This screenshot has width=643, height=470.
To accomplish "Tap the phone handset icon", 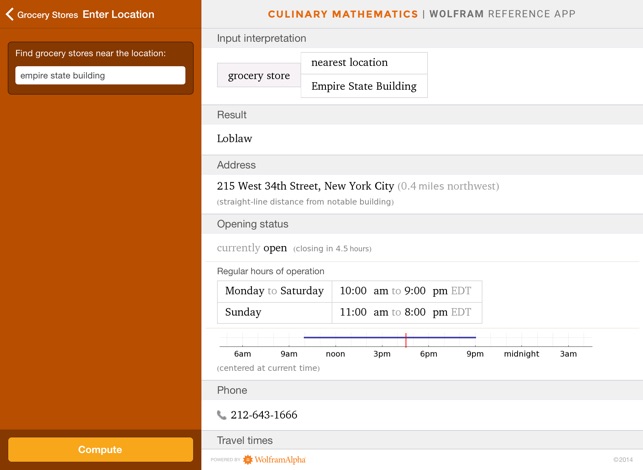I will coord(221,415).
